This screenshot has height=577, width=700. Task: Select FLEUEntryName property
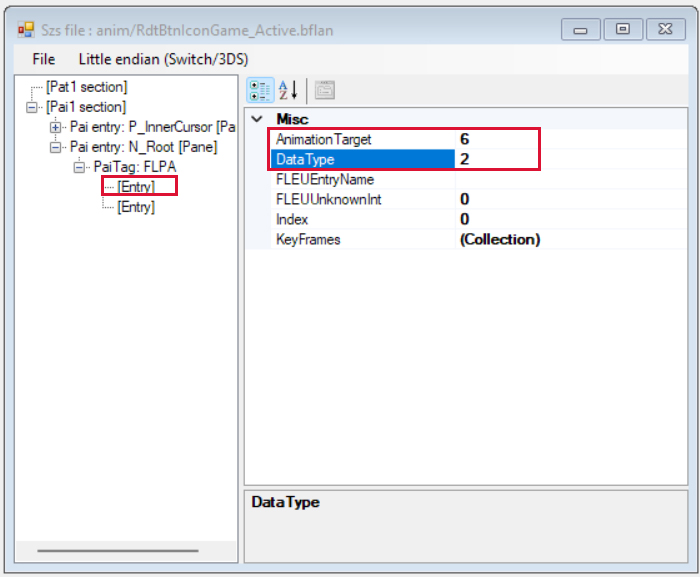(x=362, y=180)
